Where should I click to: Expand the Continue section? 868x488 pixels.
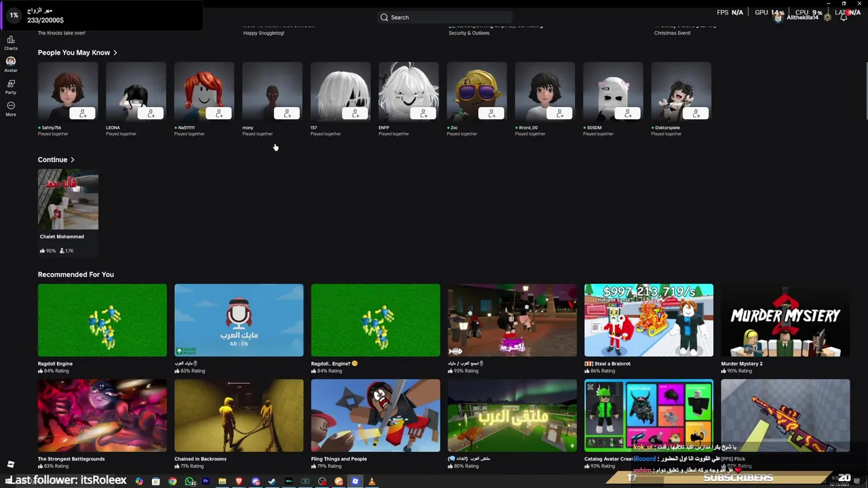coord(56,159)
